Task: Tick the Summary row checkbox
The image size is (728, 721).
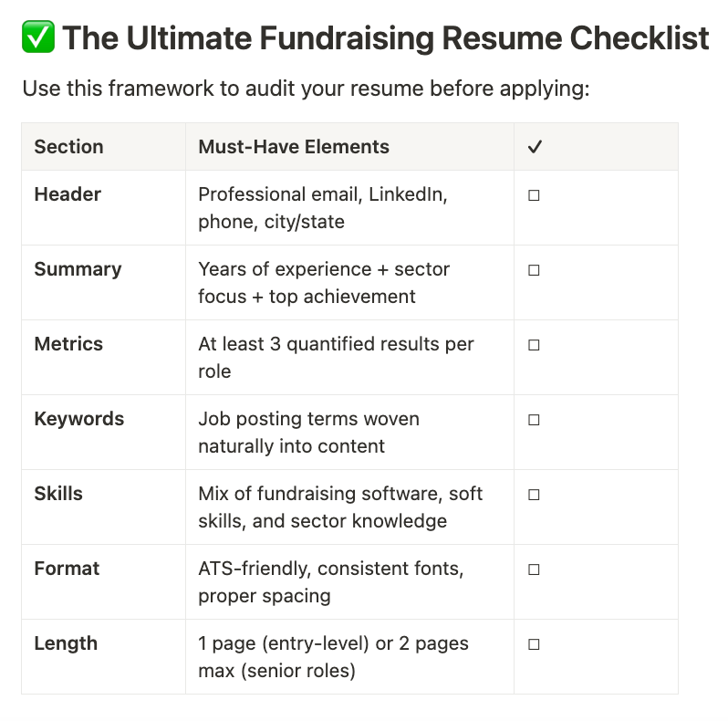Action: click(x=535, y=270)
